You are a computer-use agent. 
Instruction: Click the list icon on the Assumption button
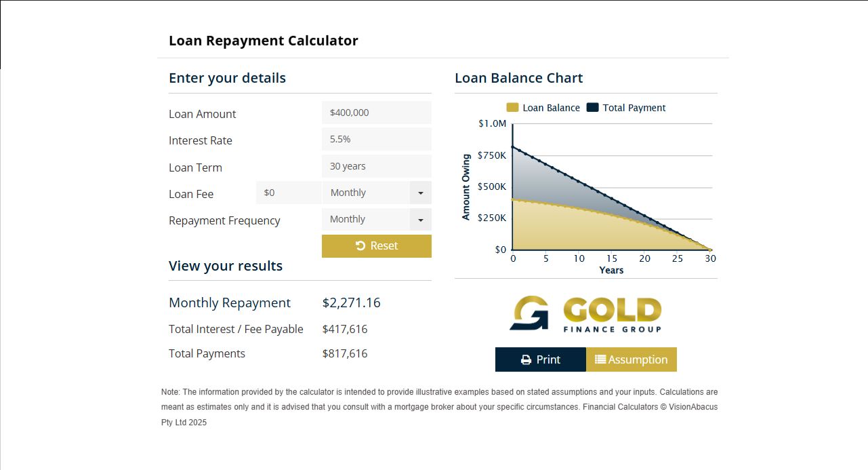(x=600, y=359)
